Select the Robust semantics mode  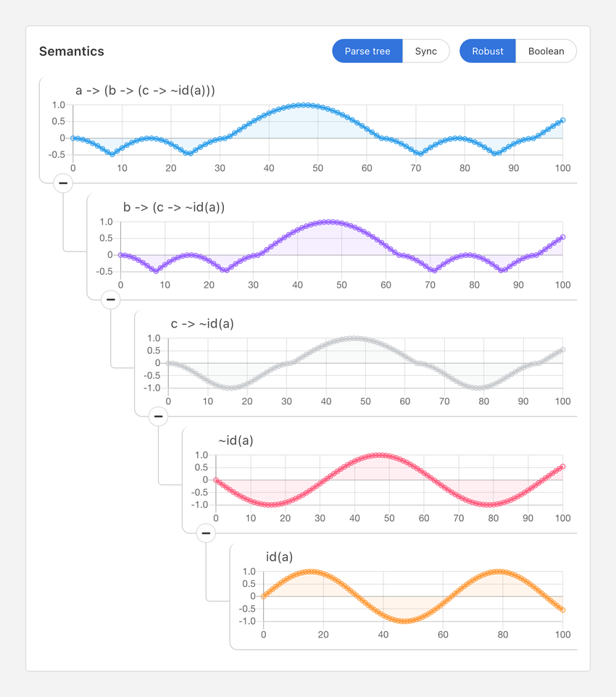tap(487, 51)
